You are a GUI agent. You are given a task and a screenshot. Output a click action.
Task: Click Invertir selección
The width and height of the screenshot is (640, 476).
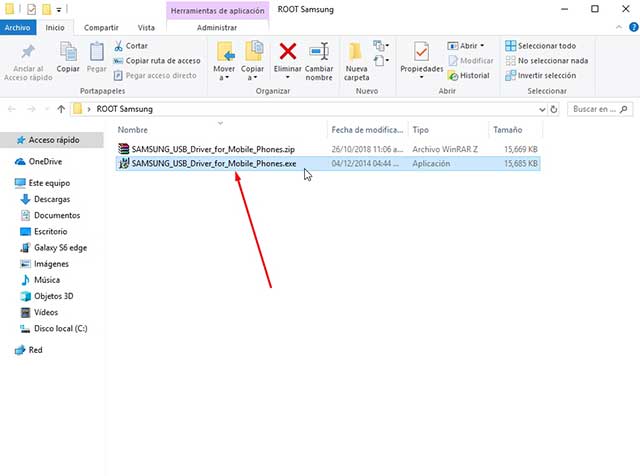click(540, 76)
